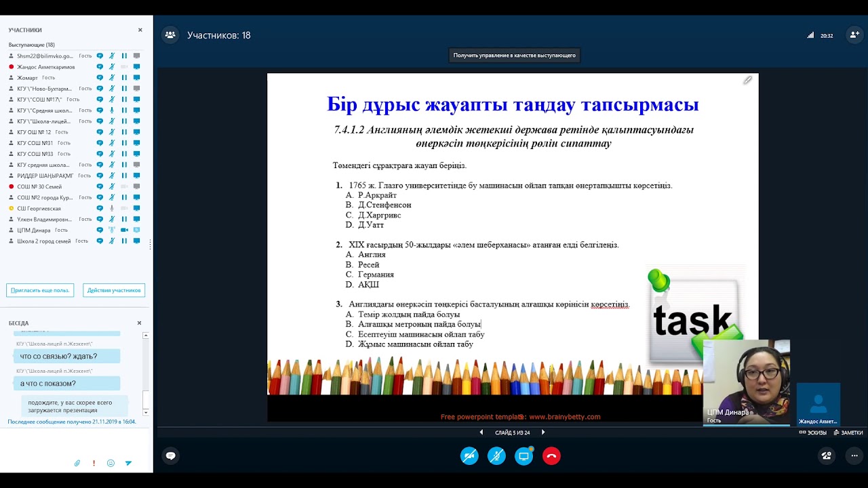868x488 pixels.
Task: Click the muted microphone icon for КГУ "Ново-Бухтарм...
Action: pyautogui.click(x=112, y=89)
